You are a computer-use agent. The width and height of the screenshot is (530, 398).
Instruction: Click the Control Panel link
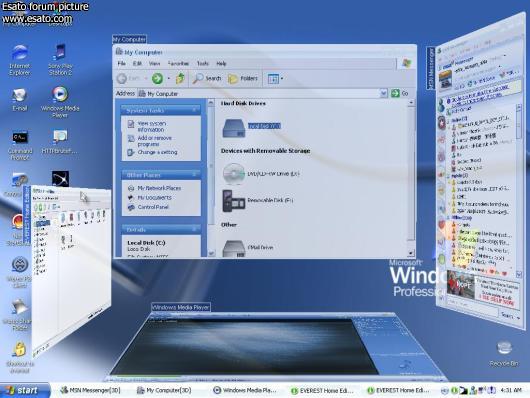coord(153,207)
